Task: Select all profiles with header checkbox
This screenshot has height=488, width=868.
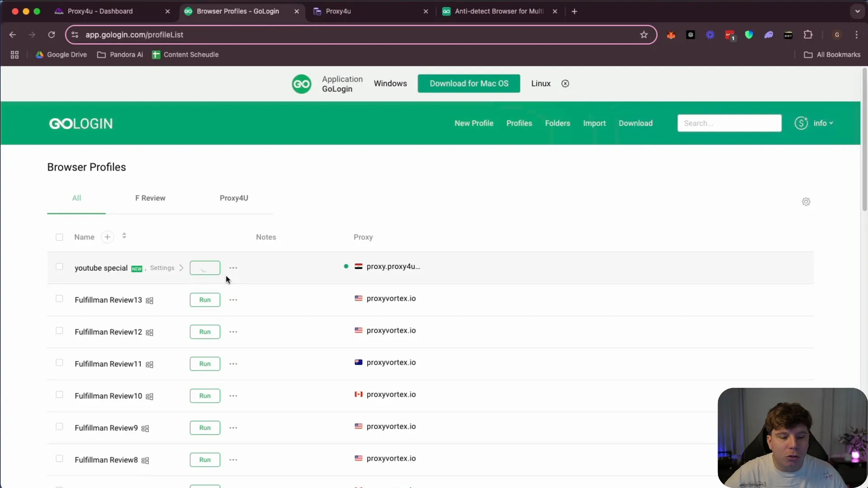Action: click(59, 237)
